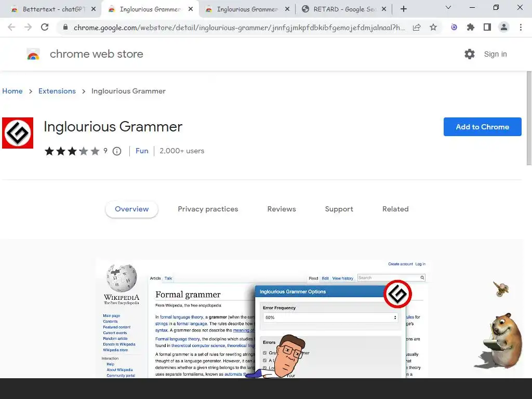
Task: Open the tab search chevron
Action: tap(448, 7)
